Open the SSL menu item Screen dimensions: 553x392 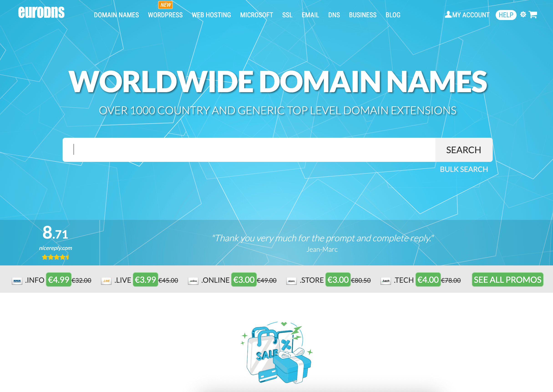coord(287,15)
